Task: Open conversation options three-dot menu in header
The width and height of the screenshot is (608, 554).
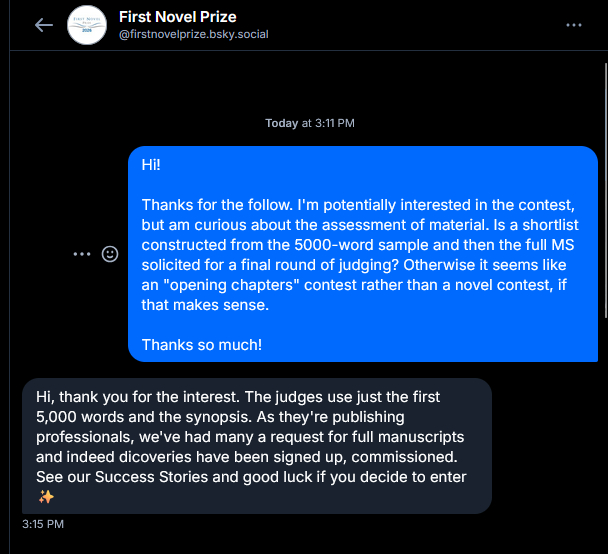Action: (573, 25)
